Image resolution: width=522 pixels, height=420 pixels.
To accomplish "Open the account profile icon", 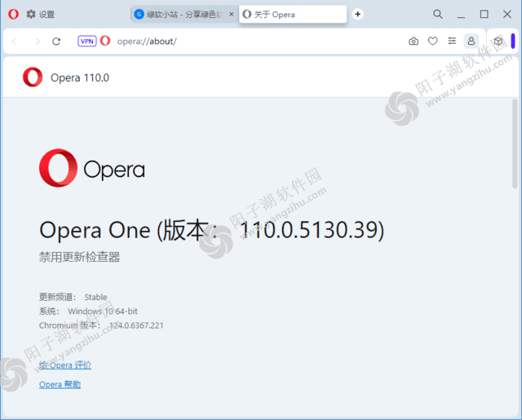I will tap(471, 41).
